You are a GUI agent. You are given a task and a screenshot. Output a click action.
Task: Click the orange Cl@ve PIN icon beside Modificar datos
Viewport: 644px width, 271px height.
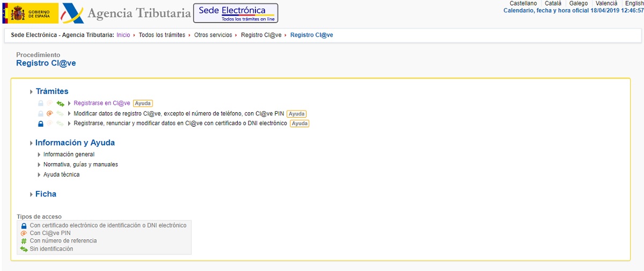50,114
